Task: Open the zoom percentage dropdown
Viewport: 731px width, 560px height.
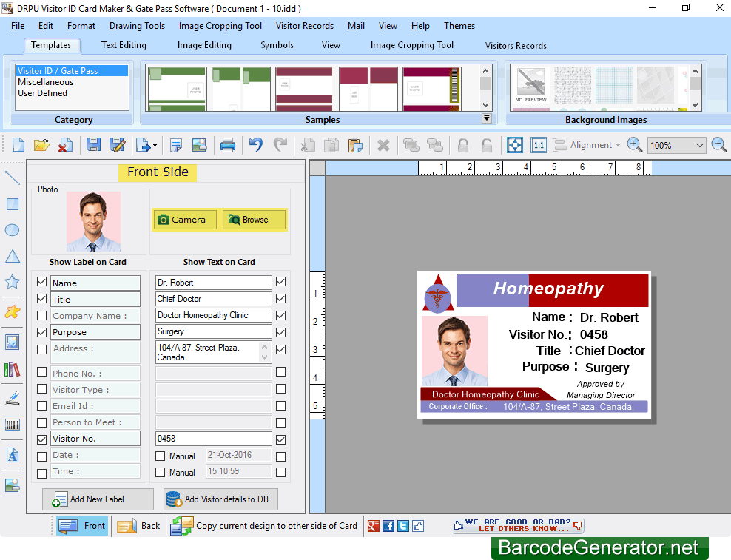Action: (x=699, y=146)
